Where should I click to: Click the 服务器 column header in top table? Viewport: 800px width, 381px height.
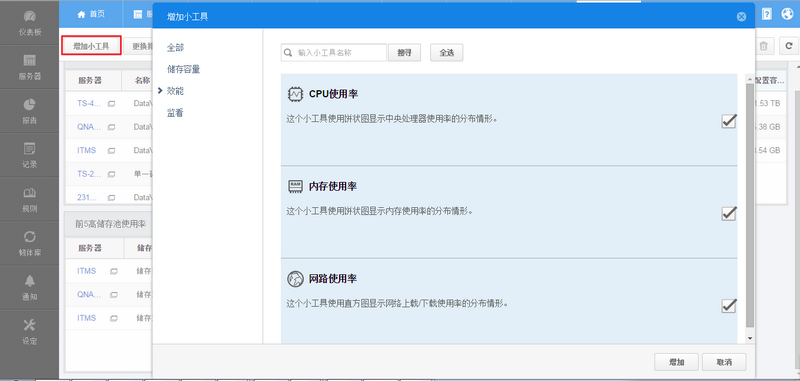point(90,80)
